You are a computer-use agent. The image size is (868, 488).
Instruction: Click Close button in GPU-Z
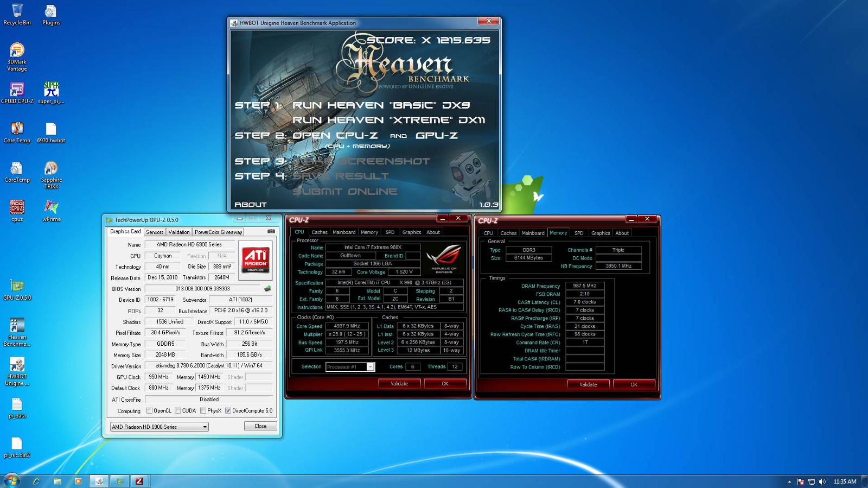(x=260, y=426)
